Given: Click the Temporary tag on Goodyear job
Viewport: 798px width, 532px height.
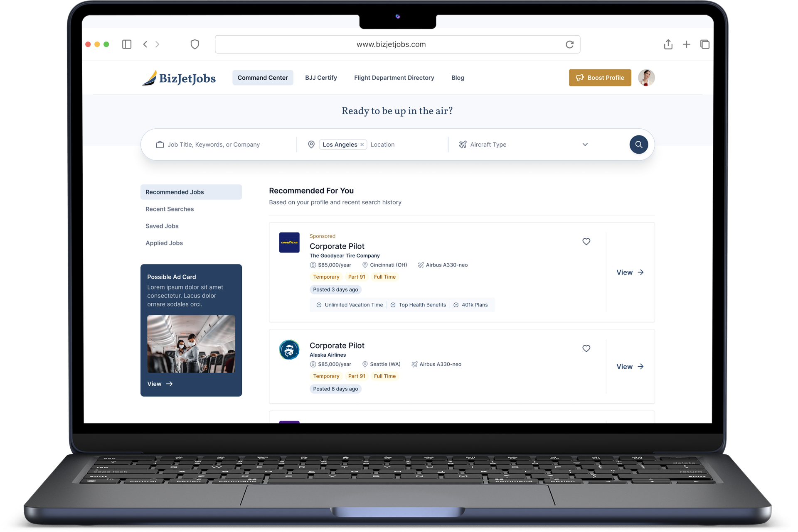Looking at the screenshot, I should 326,277.
